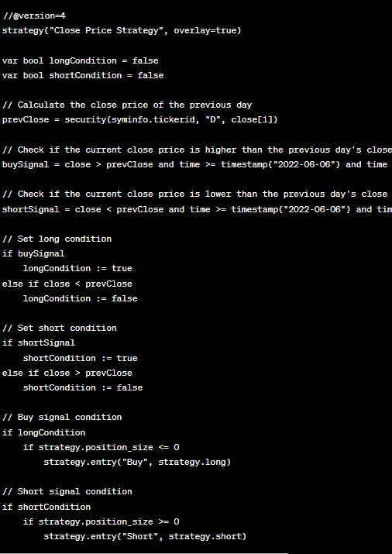This screenshot has height=554, width=392.
Task: Click the "longCondition := true" line
Action: [x=77, y=269]
